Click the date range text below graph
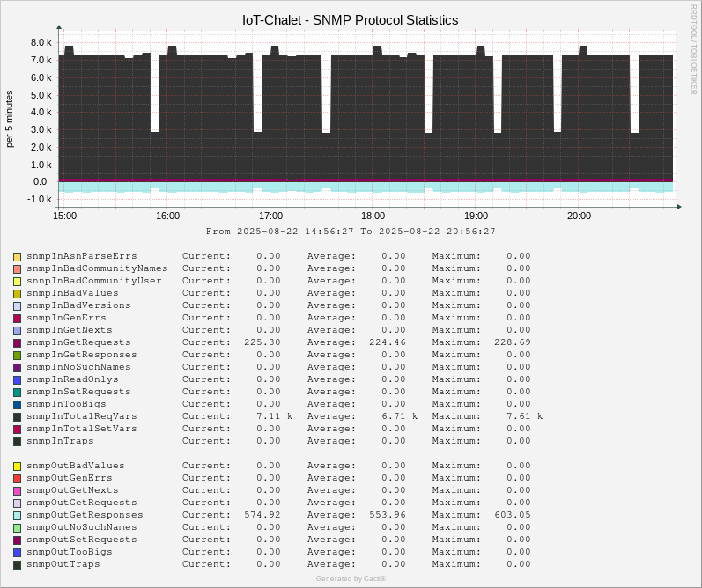This screenshot has height=588, width=702. point(351,232)
